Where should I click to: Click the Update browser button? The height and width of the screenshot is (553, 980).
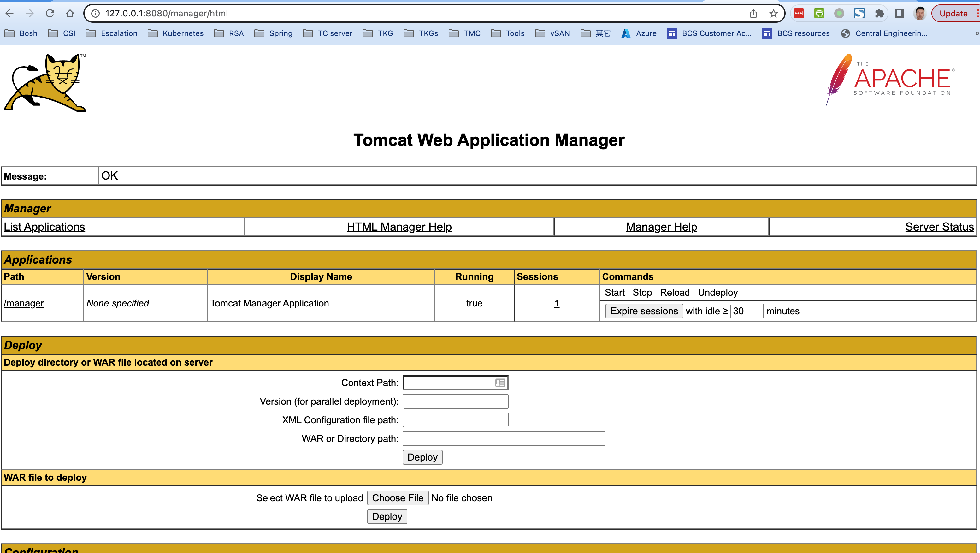(x=953, y=13)
